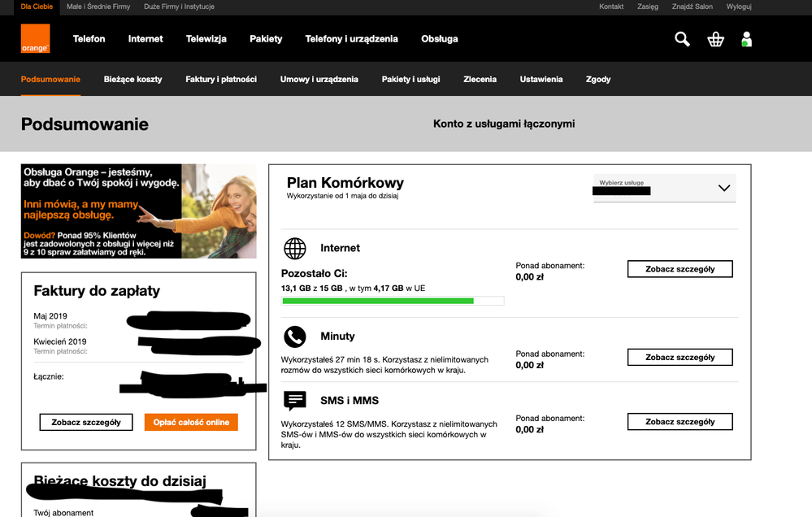
Task: Click the Minuty phone icon
Action: point(294,337)
